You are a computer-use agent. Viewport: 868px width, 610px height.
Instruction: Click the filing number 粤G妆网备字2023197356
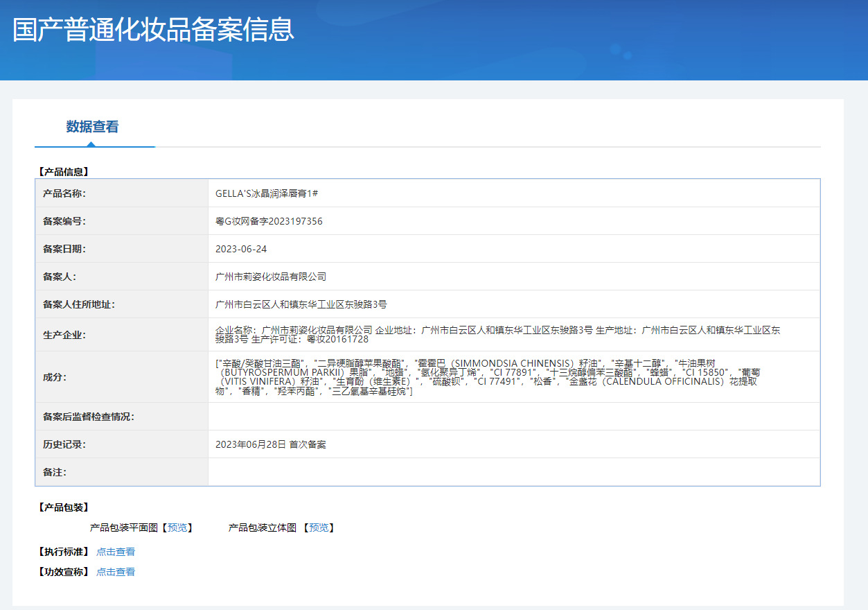click(269, 221)
